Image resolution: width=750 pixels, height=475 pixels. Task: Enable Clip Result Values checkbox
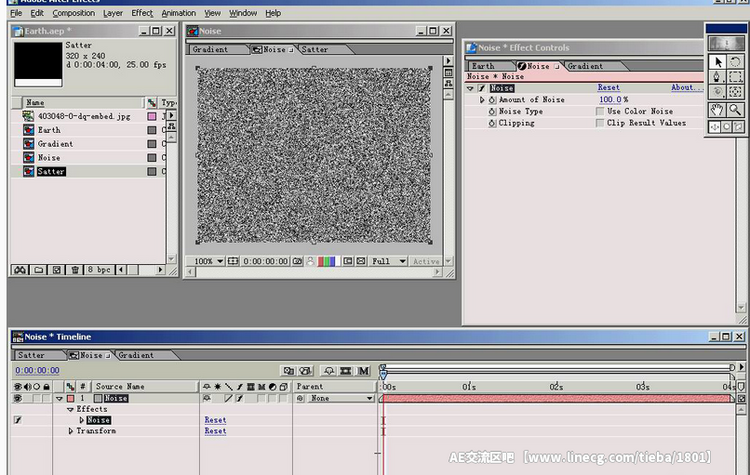click(x=600, y=123)
